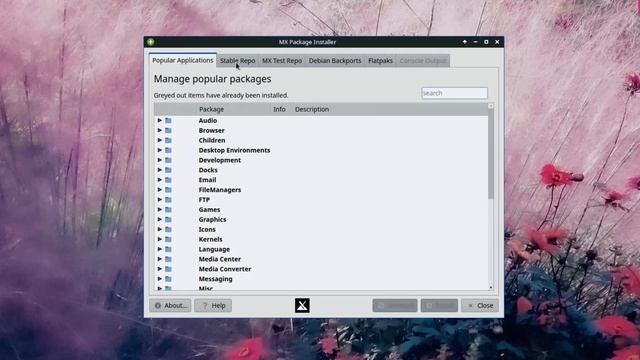640x360 pixels.
Task: Click the Messaging folder icon
Action: (x=168, y=279)
